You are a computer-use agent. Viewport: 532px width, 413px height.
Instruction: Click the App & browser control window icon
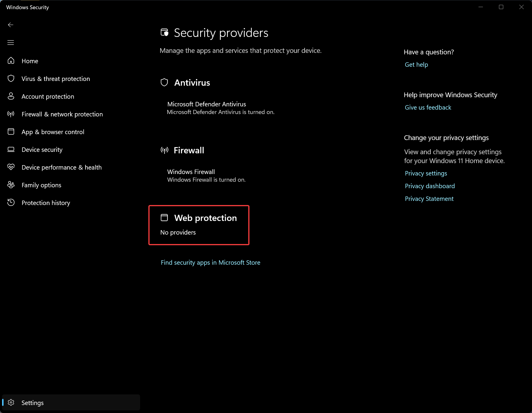11,132
